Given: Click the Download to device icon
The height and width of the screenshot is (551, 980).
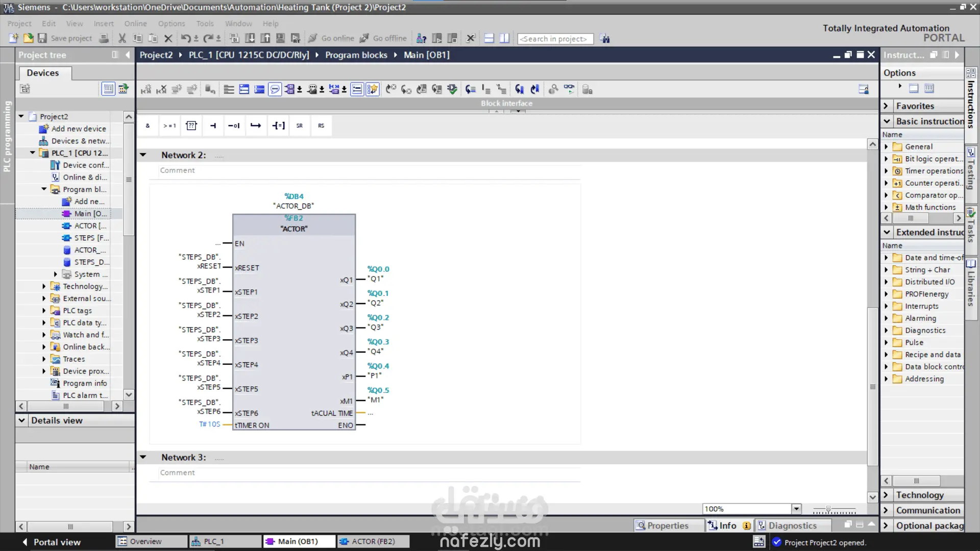Looking at the screenshot, I should [x=250, y=38].
